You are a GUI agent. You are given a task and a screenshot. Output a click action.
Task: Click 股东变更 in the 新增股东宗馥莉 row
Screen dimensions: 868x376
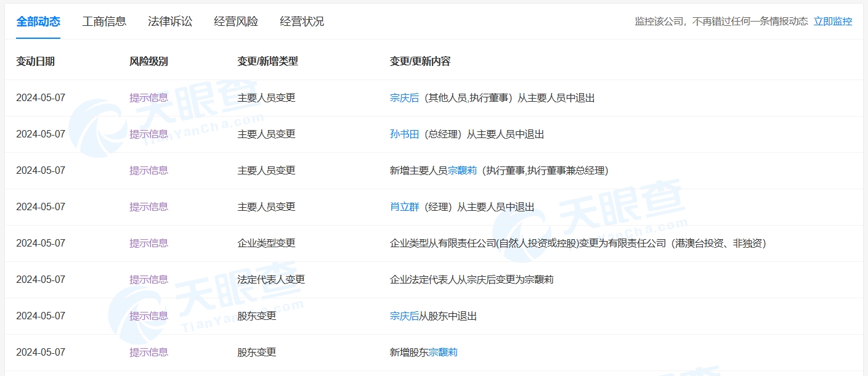[257, 352]
